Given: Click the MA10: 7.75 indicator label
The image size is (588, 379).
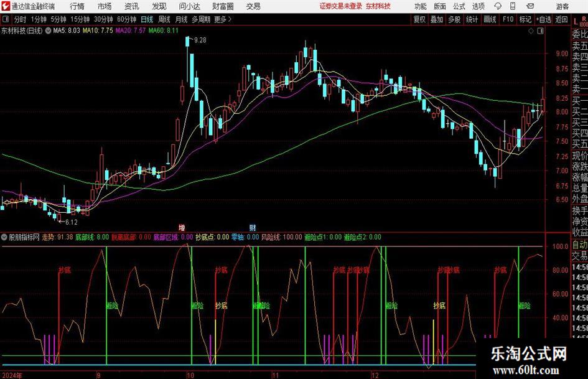Looking at the screenshot, I should point(98,30).
